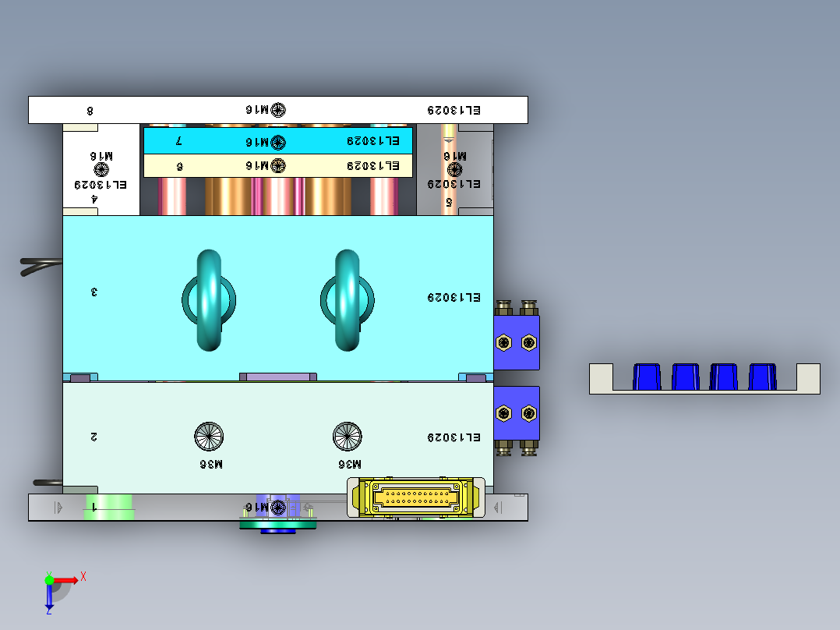Select the M16 screw hole on block 4

(101, 170)
